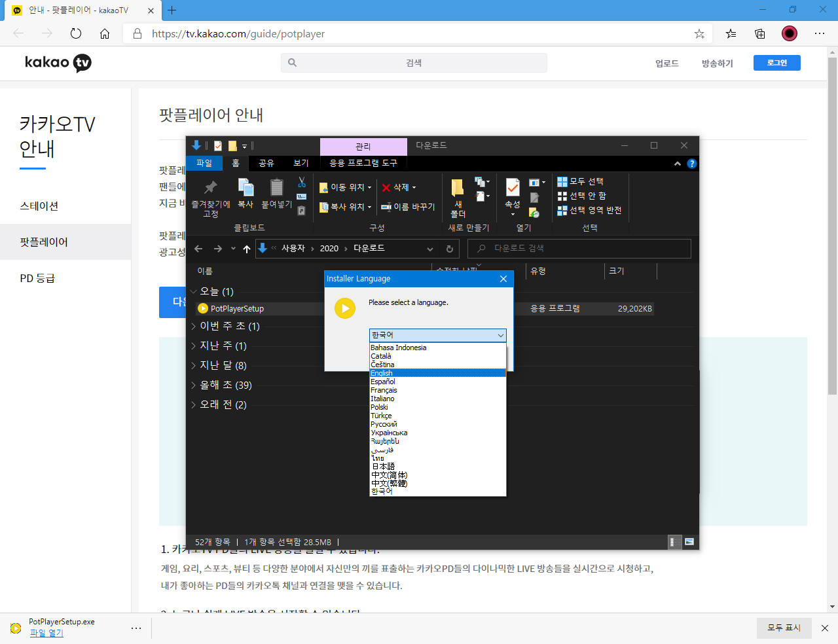Click Select none (선택 안 함)
Image resolution: width=838 pixels, height=644 pixels.
coord(581,196)
